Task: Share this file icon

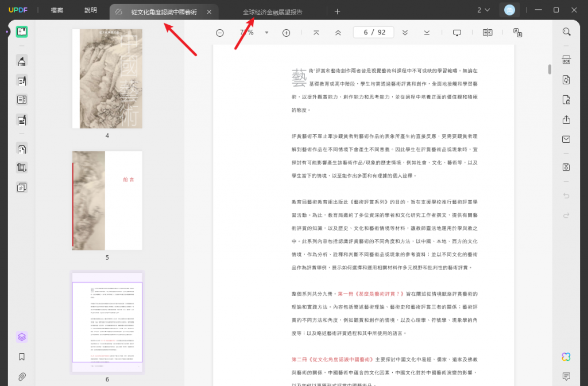Action: [x=566, y=119]
